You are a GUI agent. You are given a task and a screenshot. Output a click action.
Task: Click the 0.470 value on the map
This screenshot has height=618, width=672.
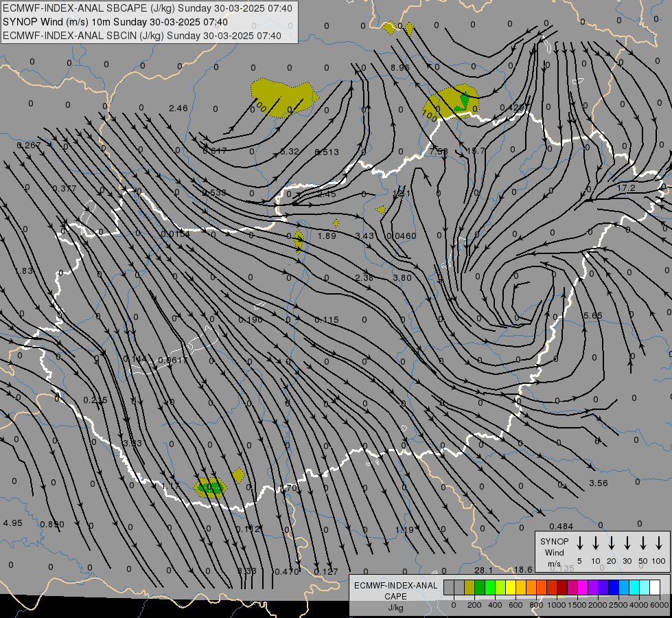tap(286, 572)
